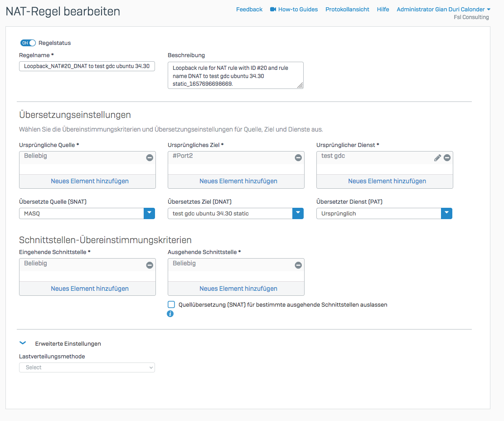The width and height of the screenshot is (504, 421).
Task: Edit the test gdc service entry
Action: [437, 158]
